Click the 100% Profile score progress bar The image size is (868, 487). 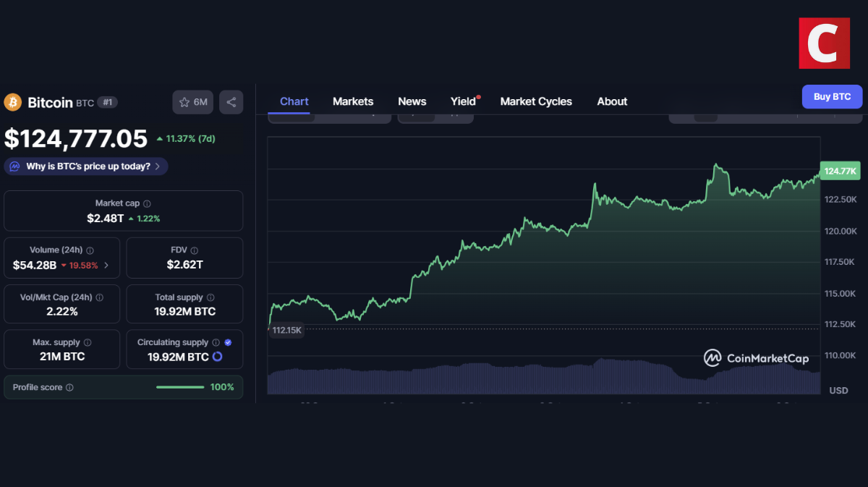[x=179, y=387]
